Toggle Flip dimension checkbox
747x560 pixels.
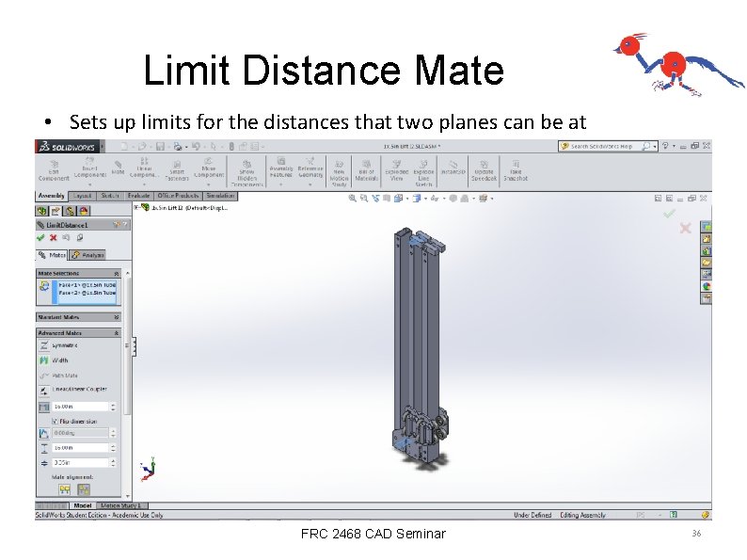pos(55,422)
